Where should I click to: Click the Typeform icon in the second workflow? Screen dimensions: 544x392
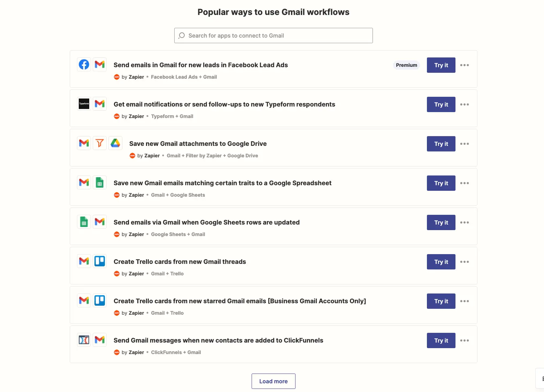[x=84, y=104]
